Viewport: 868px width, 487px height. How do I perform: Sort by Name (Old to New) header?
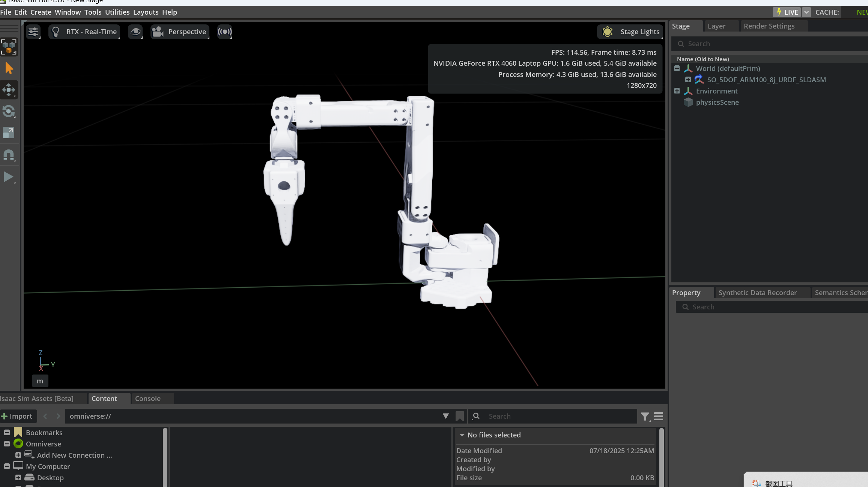tap(703, 59)
